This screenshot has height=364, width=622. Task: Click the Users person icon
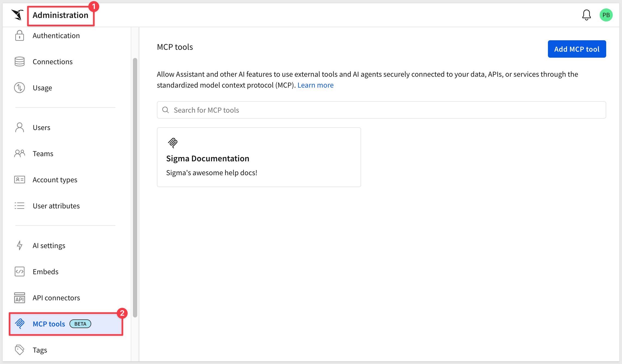coord(20,128)
